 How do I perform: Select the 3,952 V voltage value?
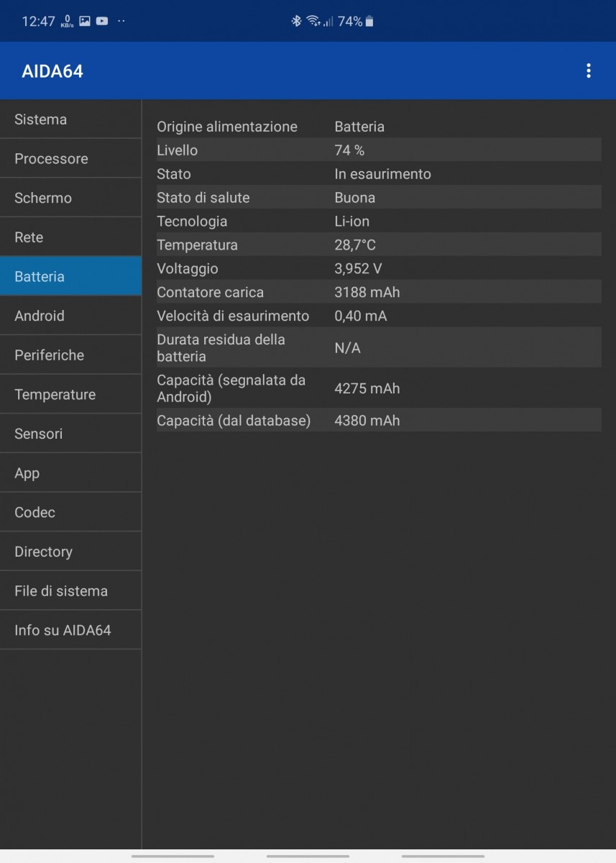tap(358, 269)
